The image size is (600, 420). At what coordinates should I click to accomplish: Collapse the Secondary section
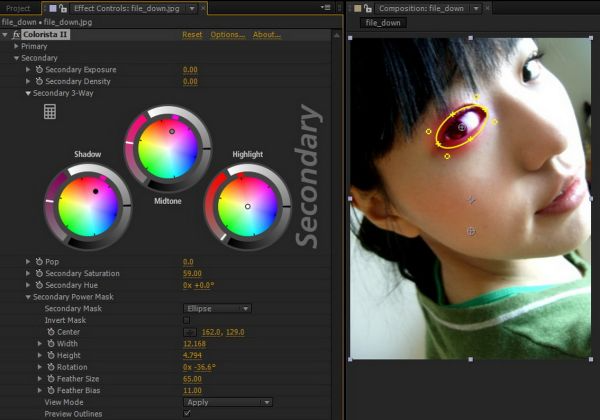point(16,58)
